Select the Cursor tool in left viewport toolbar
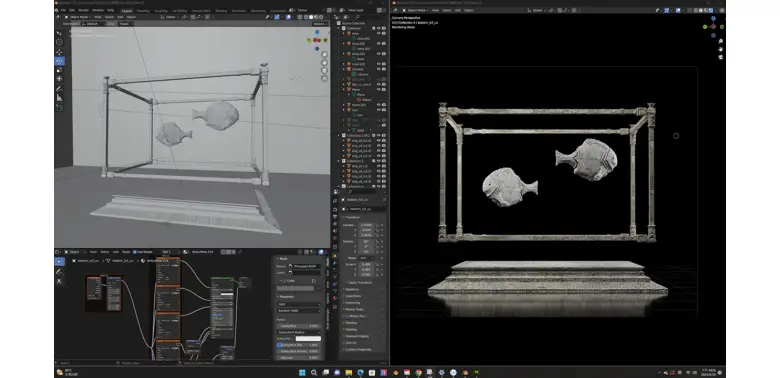The width and height of the screenshot is (780, 378). [59, 42]
